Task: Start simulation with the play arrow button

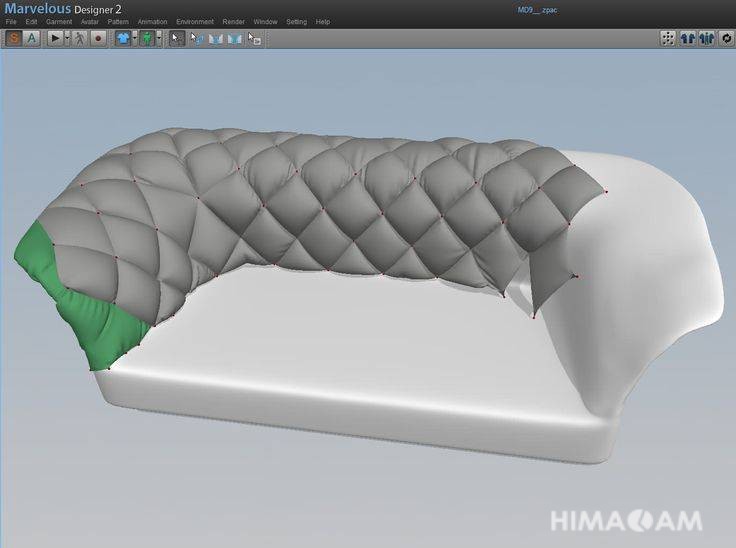Action: tap(55, 38)
